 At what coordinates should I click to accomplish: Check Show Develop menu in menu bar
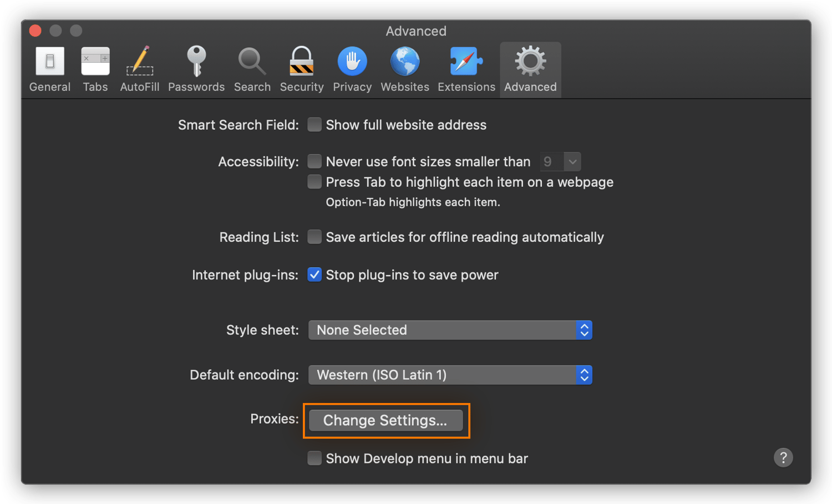(314, 459)
